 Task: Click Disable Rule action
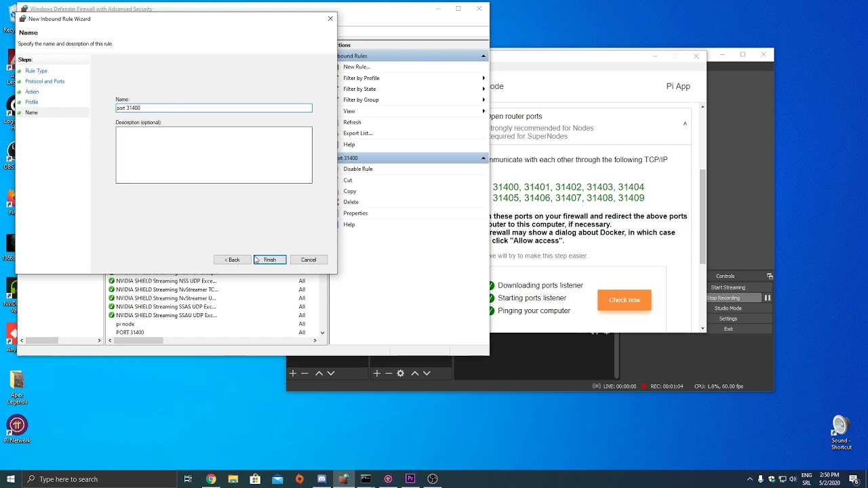(358, 169)
